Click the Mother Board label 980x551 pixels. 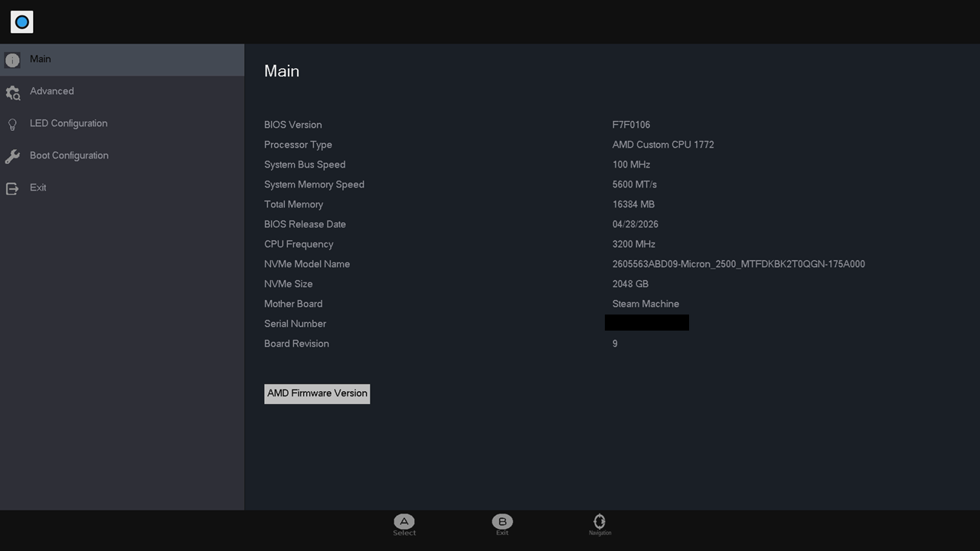click(x=293, y=304)
